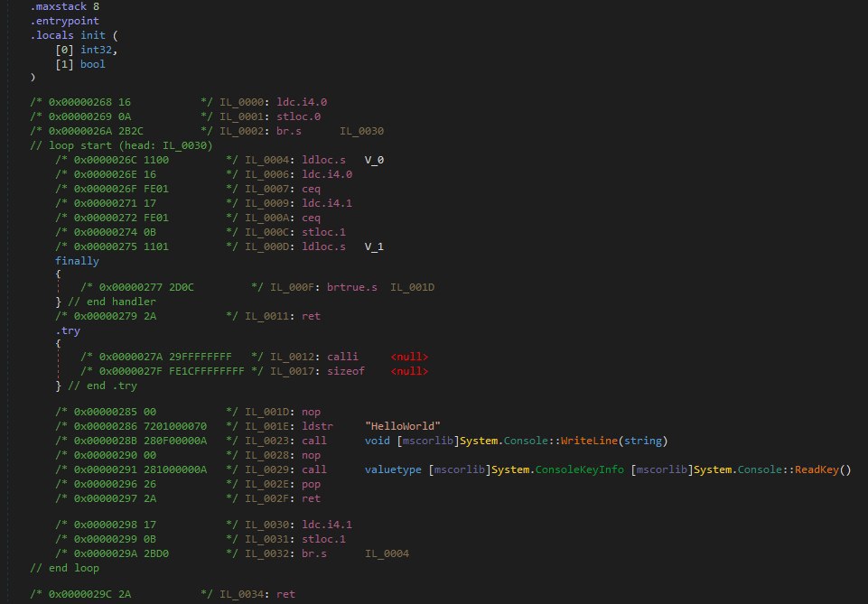Click the bytes "1101"
Image resolution: width=868 pixels, height=604 pixels.
(x=156, y=246)
